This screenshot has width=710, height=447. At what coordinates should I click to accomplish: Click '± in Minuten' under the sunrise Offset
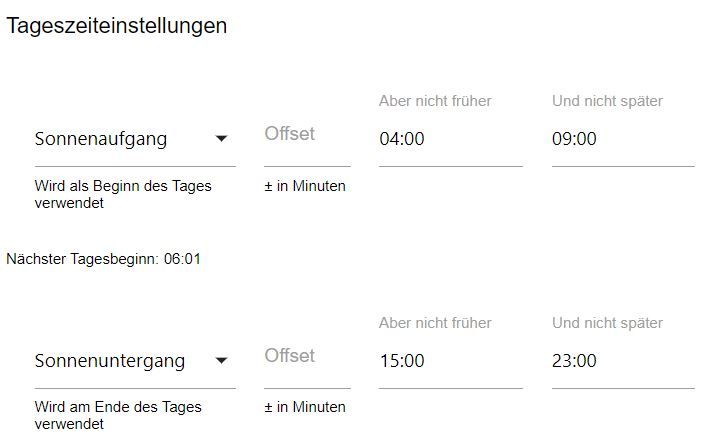305,186
